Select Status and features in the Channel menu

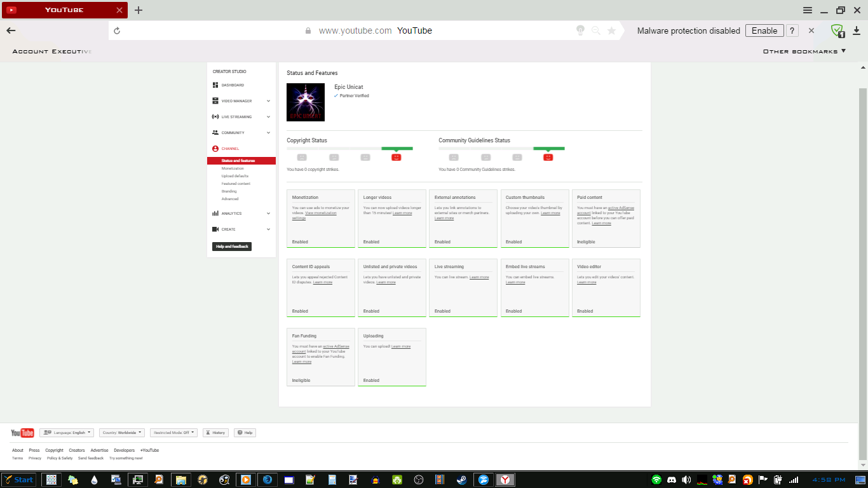241,161
